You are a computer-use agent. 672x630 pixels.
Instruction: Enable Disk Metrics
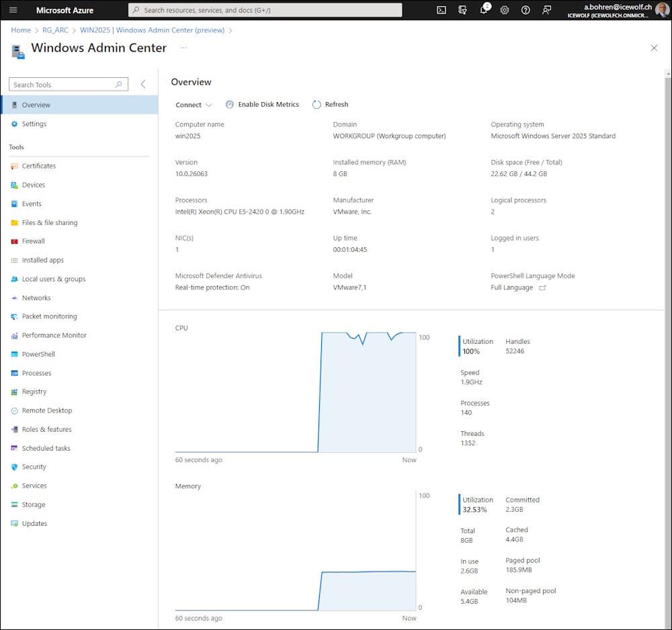coord(262,105)
